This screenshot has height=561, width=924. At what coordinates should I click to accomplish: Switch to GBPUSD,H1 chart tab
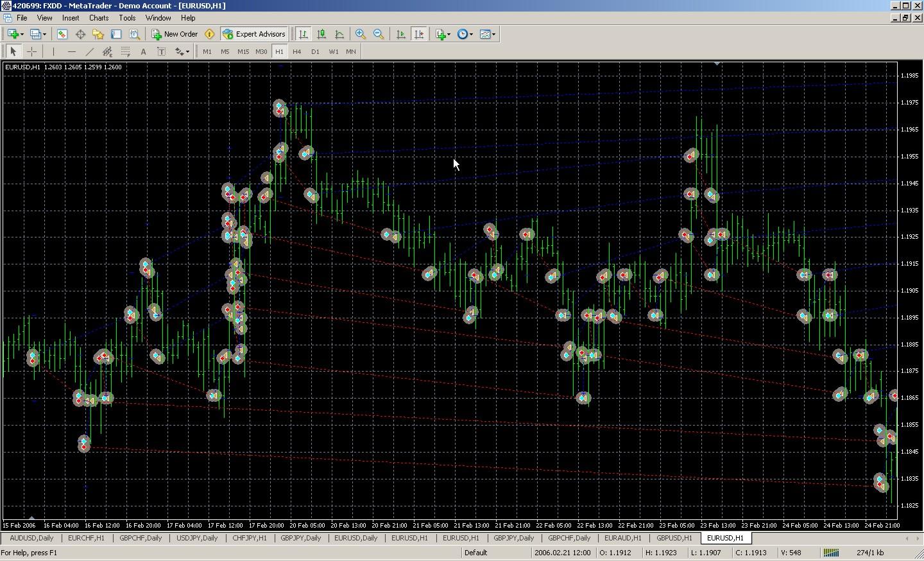674,538
